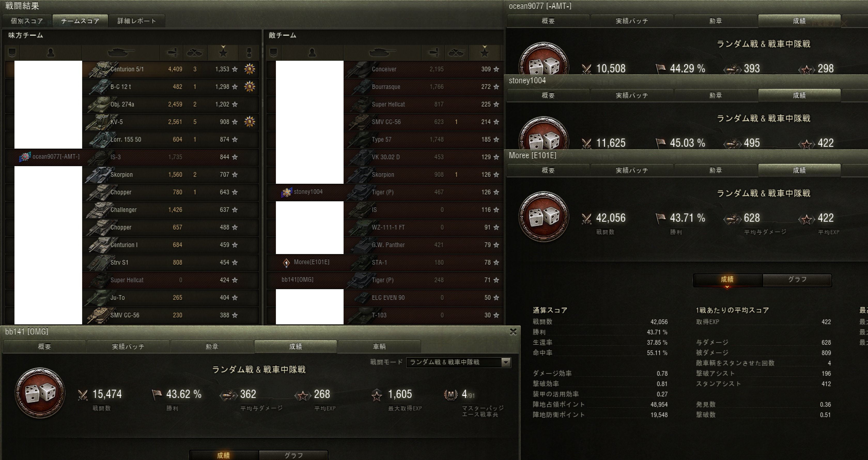Sort allied team by damage column icon
This screenshot has width=868, height=460.
click(172, 52)
